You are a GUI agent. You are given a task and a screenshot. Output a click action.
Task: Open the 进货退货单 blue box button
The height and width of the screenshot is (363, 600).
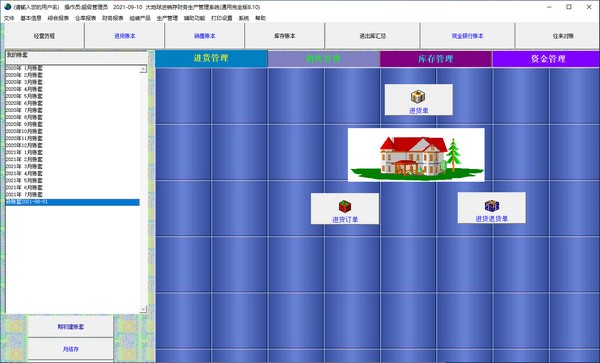tap(491, 208)
